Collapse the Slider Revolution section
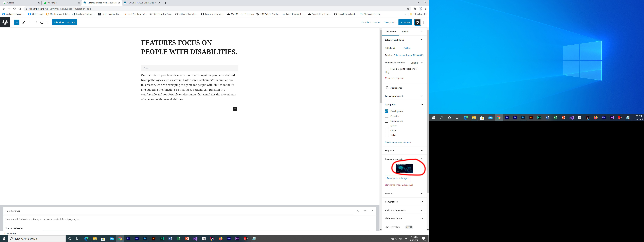The width and height of the screenshot is (644, 242). [x=422, y=218]
